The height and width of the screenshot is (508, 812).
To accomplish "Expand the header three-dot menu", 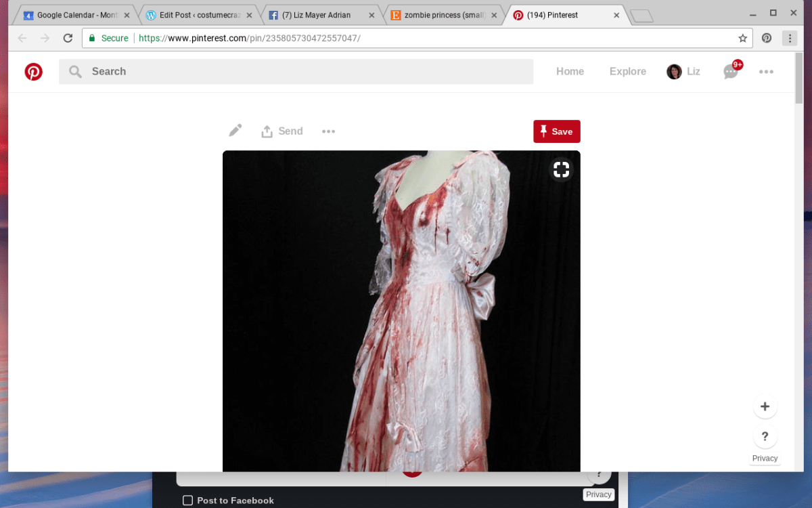I will pyautogui.click(x=766, y=72).
